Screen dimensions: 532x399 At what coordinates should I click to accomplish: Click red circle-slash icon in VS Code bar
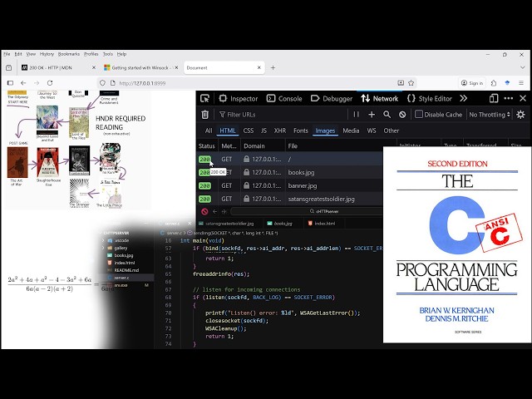(204, 211)
